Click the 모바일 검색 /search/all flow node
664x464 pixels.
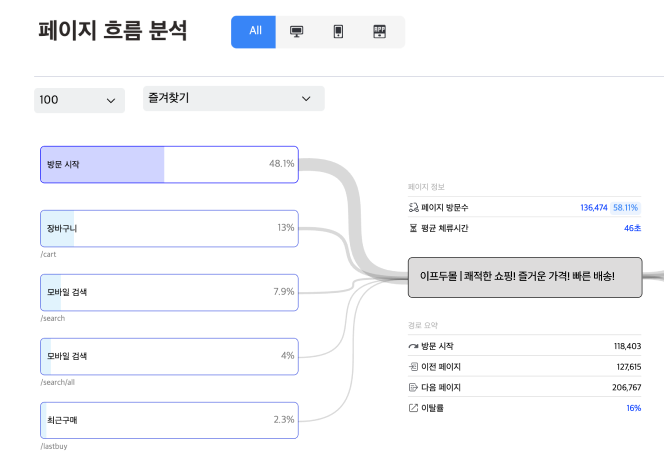[169, 356]
